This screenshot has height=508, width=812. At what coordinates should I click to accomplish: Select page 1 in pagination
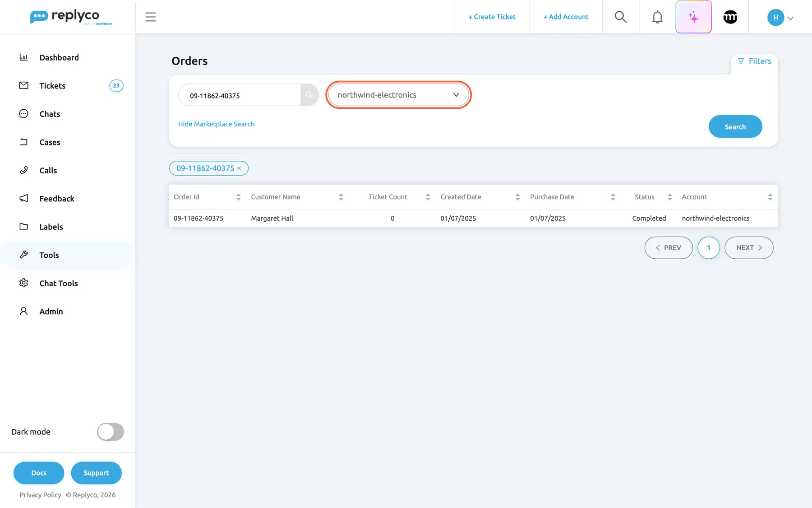click(x=709, y=248)
